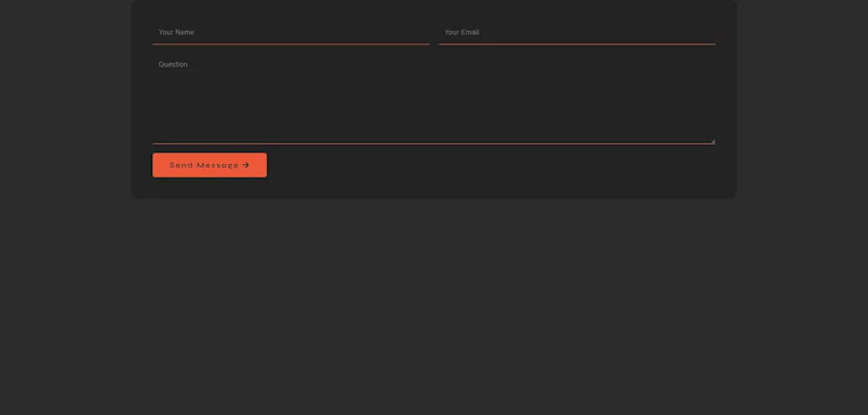Focus the Your Email input field
Screen dimensions: 868x415
[577, 33]
